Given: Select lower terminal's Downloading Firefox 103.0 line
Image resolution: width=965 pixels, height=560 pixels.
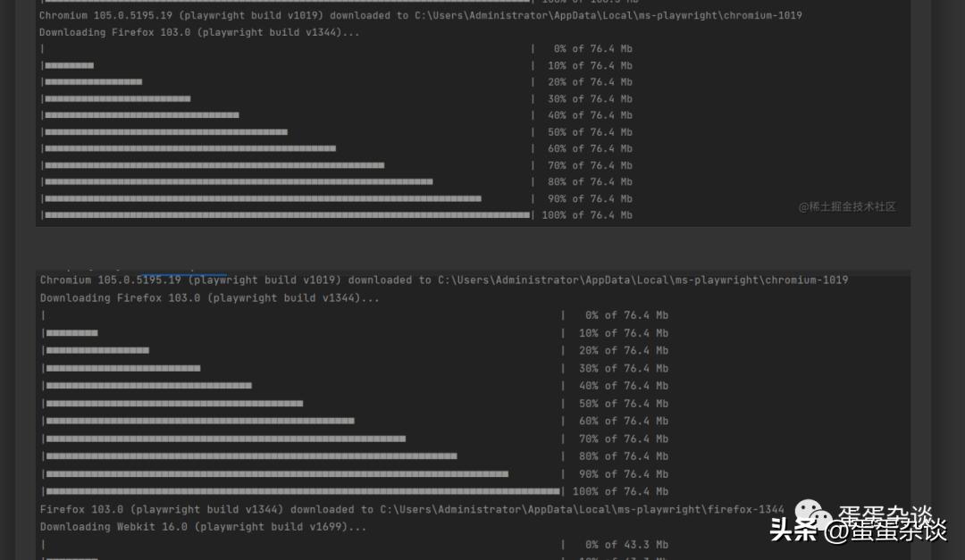Looking at the screenshot, I should (x=210, y=298).
